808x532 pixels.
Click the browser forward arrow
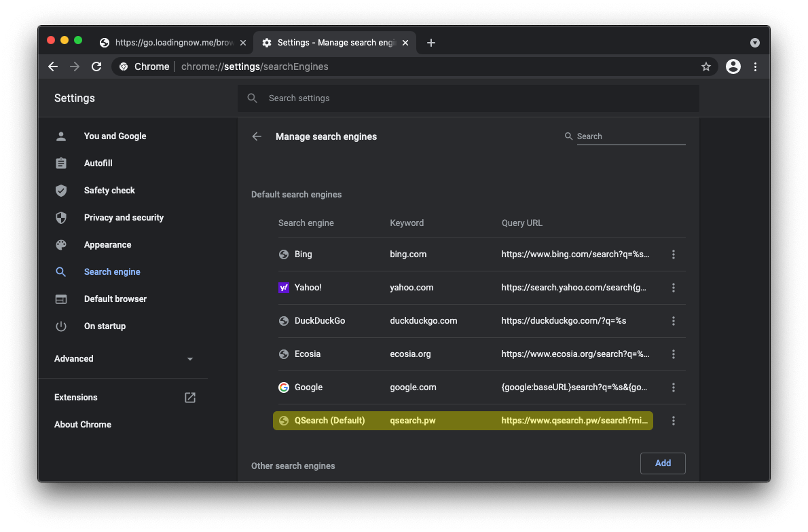(75, 66)
